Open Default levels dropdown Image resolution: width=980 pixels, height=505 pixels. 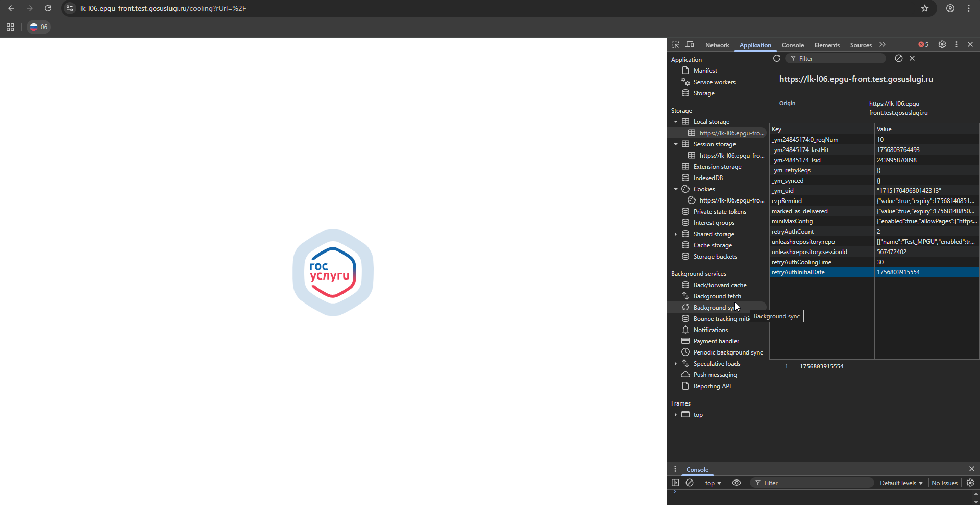[901, 483]
